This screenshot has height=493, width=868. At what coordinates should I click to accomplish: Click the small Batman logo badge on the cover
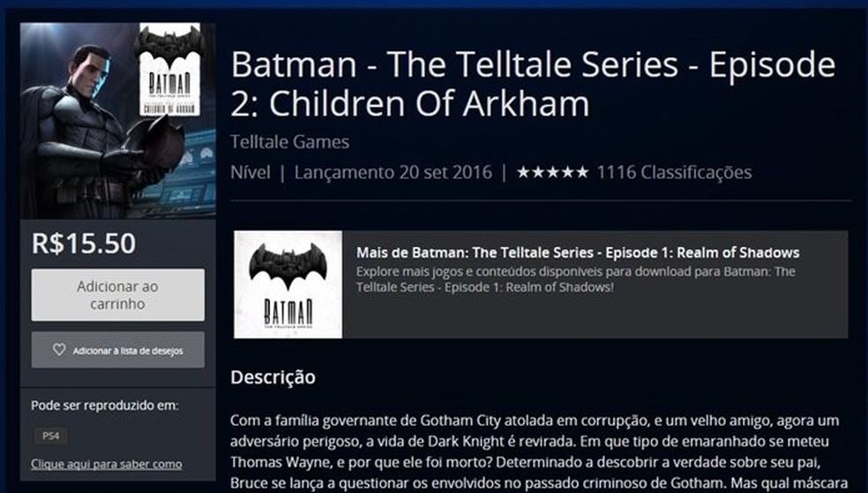click(169, 71)
